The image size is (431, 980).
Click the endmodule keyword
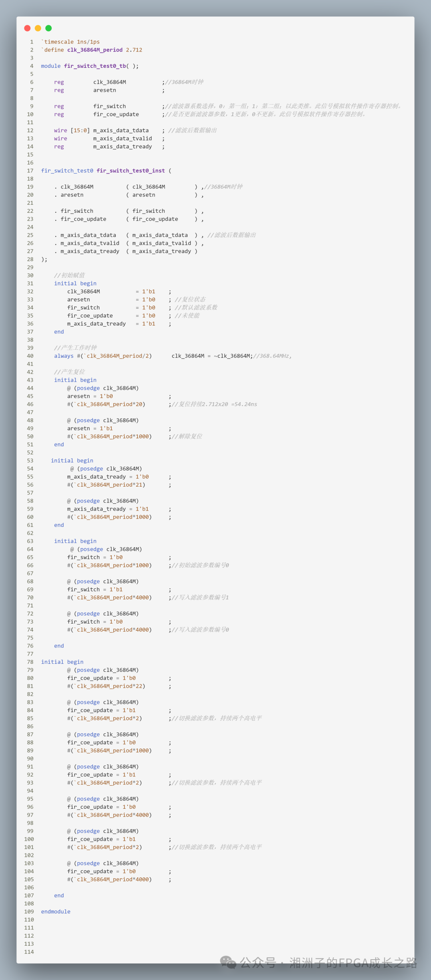pyautogui.click(x=56, y=912)
